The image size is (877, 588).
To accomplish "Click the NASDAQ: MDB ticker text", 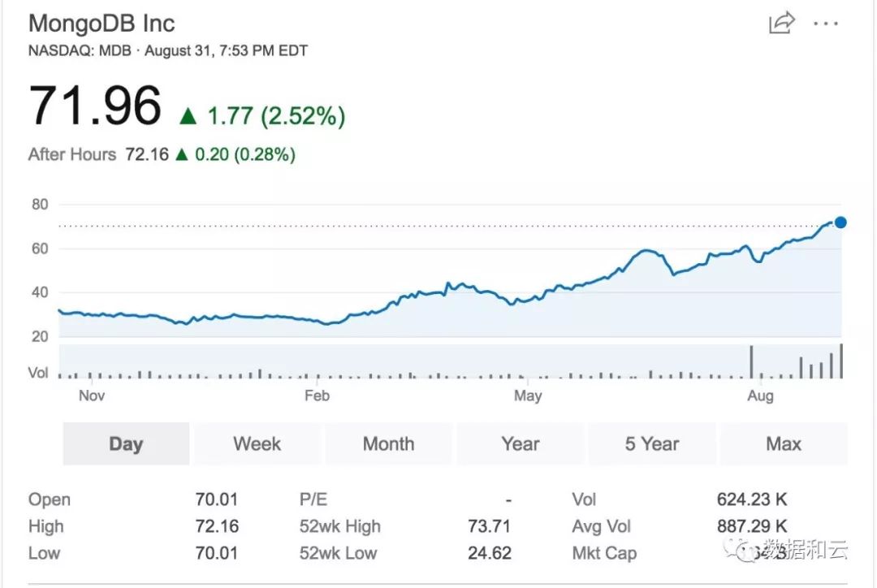I will pos(80,50).
